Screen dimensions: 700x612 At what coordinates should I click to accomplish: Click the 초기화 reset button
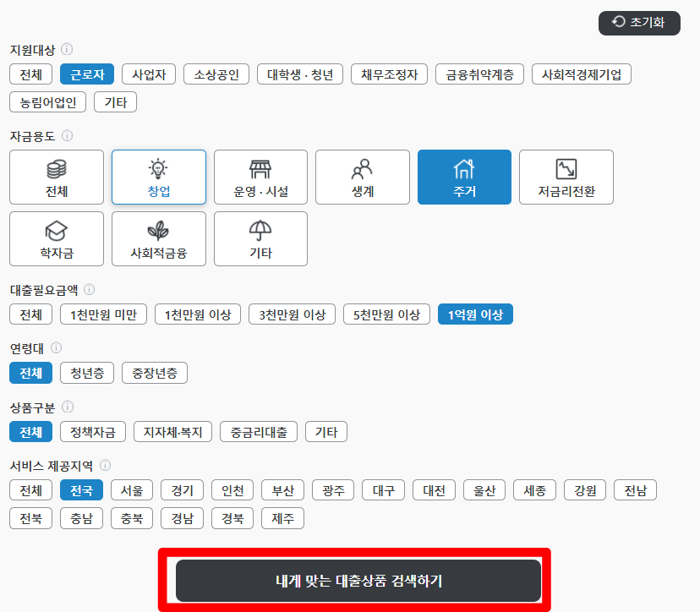[638, 23]
